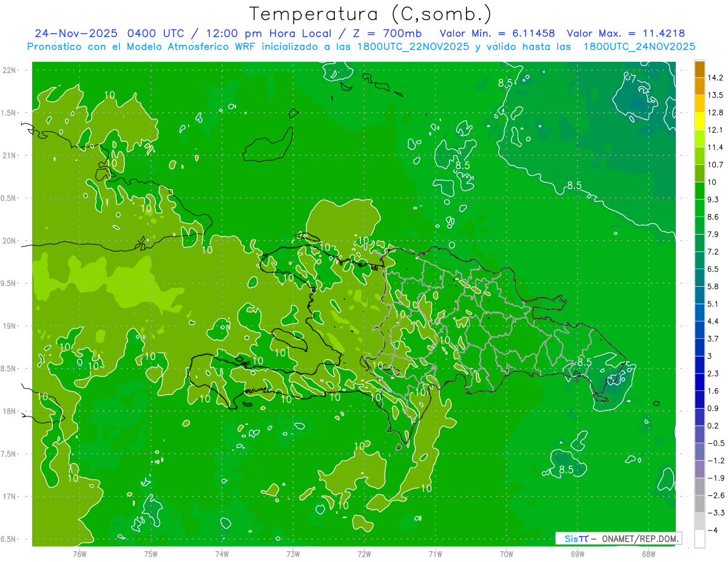The height and width of the screenshot is (562, 728).
Task: Click the "Valor Min. = 6.11458" text
Action: [x=497, y=33]
